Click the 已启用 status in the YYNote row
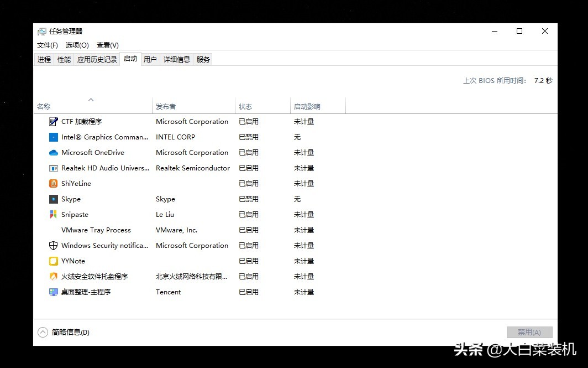Viewport: 588px width, 368px height. tap(249, 261)
